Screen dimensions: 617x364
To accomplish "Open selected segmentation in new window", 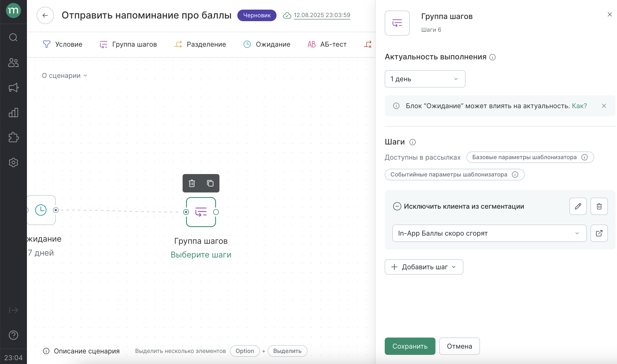I will coord(599,233).
